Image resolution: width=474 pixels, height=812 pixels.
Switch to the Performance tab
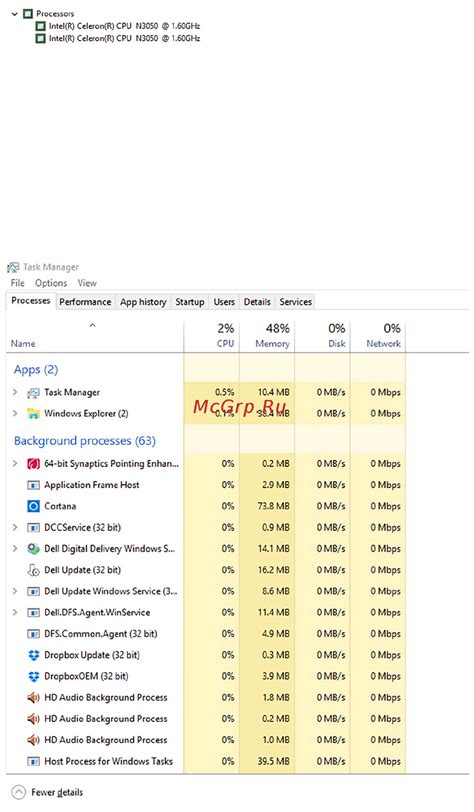(x=85, y=302)
